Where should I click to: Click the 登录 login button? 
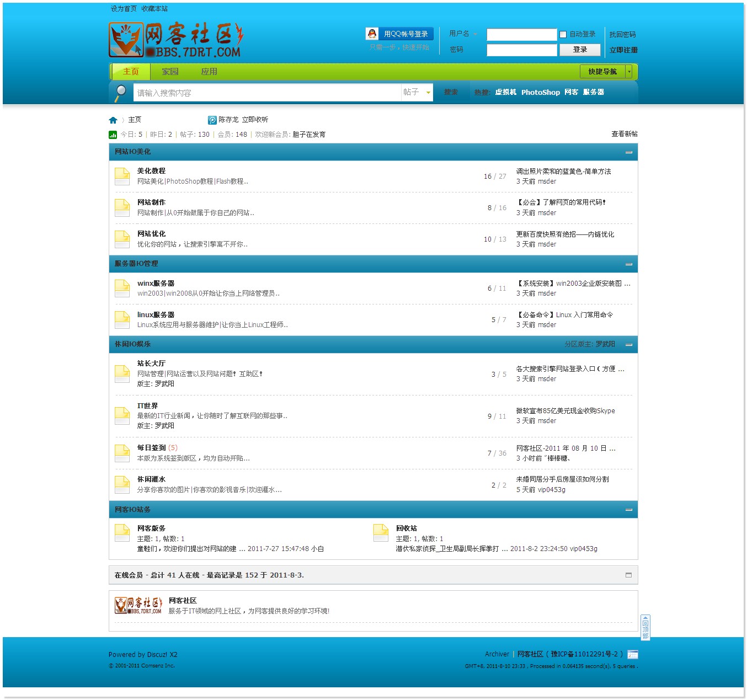580,50
